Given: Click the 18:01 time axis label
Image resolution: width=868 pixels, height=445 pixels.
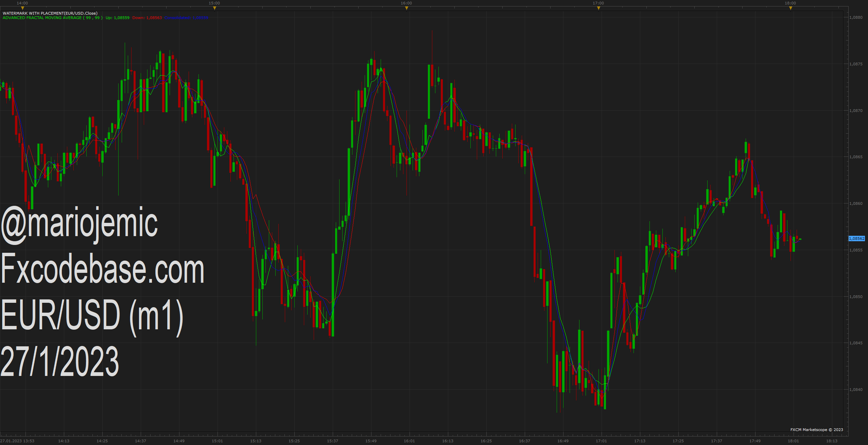Looking at the screenshot, I should 793,441.
